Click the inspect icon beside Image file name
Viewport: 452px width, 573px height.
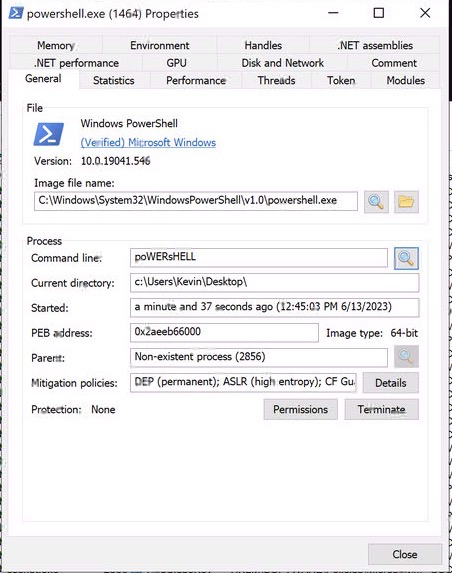376,202
